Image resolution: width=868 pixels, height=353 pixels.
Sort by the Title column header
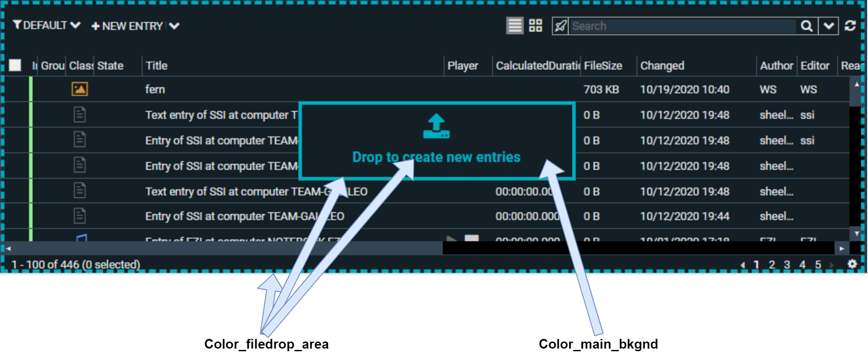click(x=157, y=66)
